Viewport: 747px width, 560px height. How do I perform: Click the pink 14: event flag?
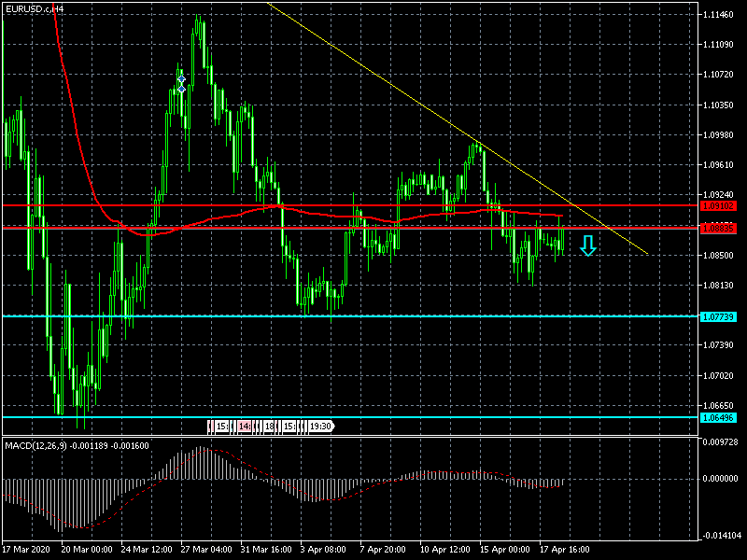[x=245, y=426]
